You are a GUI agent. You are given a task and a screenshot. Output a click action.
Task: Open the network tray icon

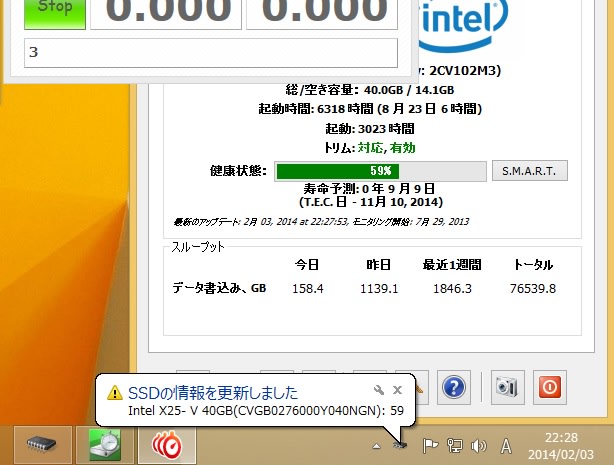[454, 446]
